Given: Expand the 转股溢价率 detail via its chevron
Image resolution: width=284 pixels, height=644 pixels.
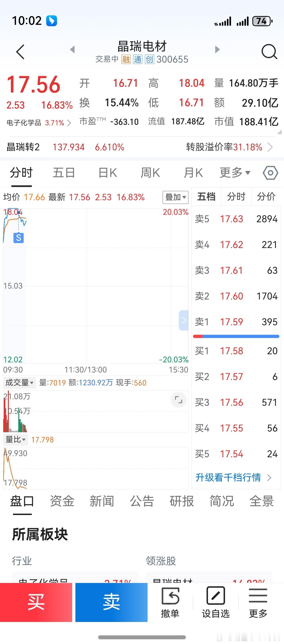Looking at the screenshot, I should pos(270,147).
